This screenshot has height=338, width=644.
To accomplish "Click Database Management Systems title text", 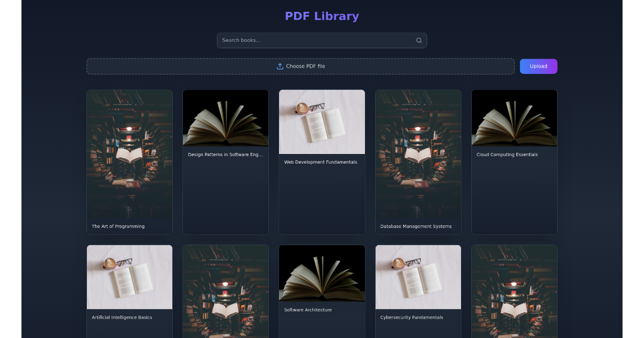I will (x=416, y=226).
